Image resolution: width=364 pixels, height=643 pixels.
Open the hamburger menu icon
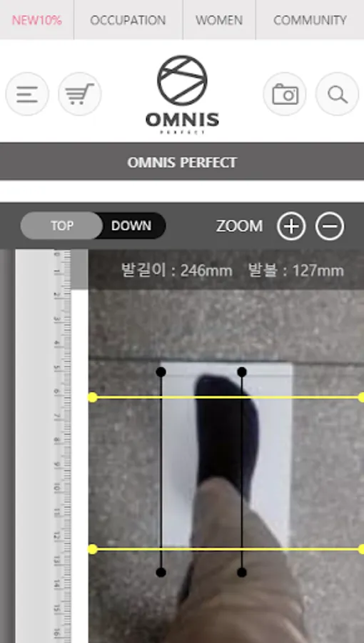(x=27, y=94)
